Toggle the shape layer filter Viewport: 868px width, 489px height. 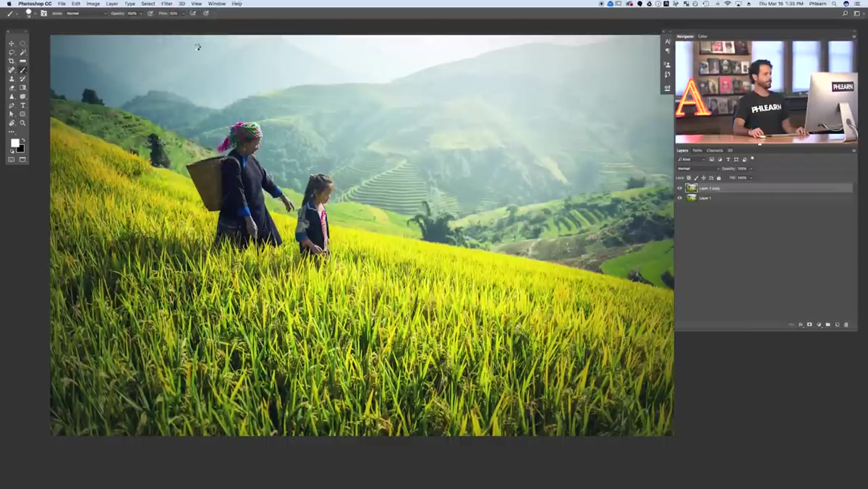pyautogui.click(x=736, y=159)
